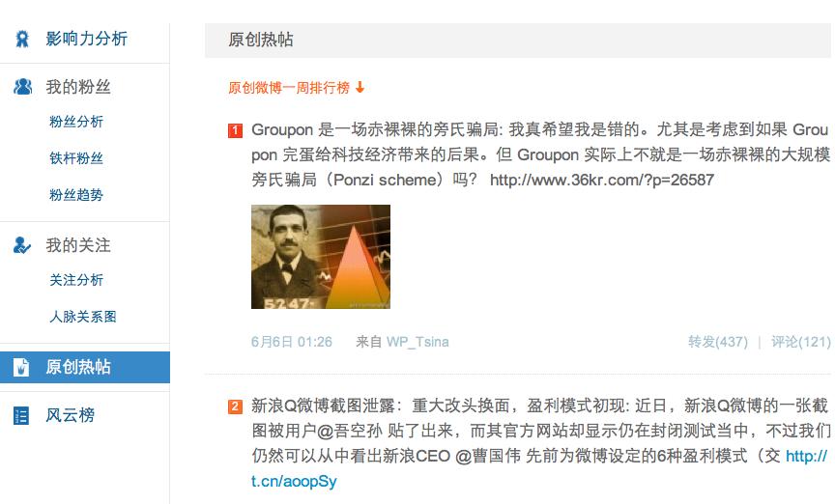
Task: Select 粉丝趋势 in the sidebar
Action: tap(76, 195)
